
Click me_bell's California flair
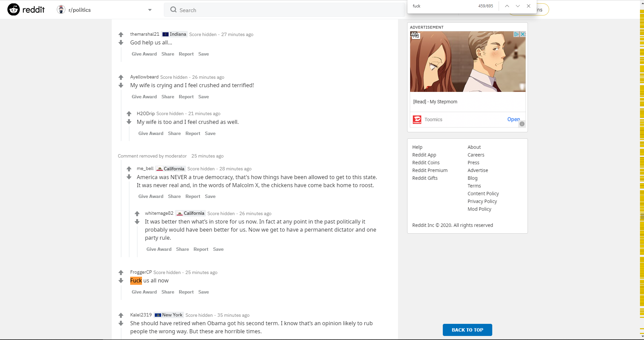pos(171,169)
